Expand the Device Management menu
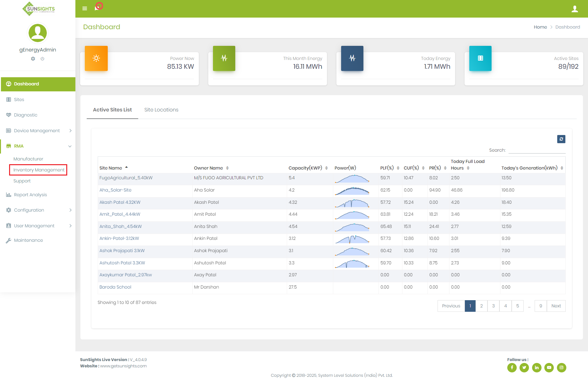 pyautogui.click(x=36, y=131)
